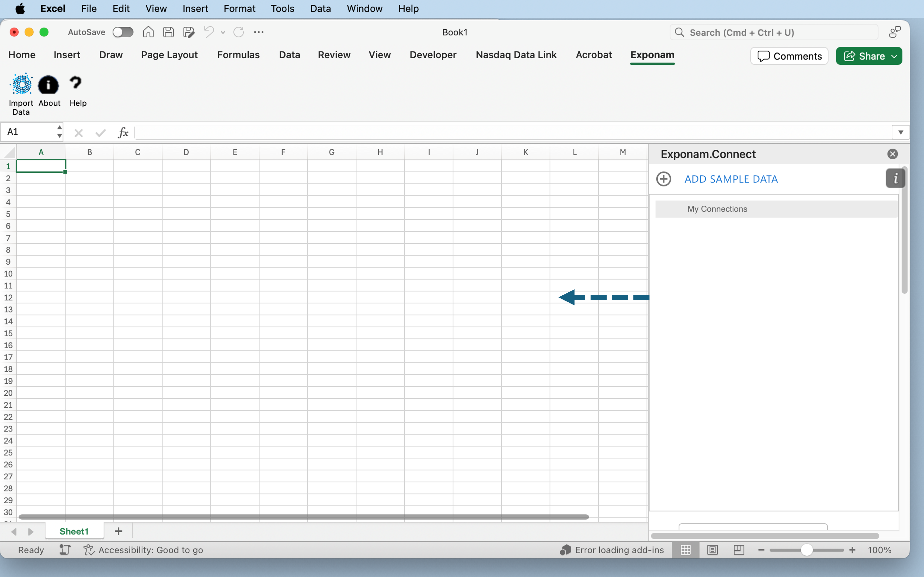The image size is (924, 577).
Task: Switch to the Developer ribbon tab
Action: (433, 55)
